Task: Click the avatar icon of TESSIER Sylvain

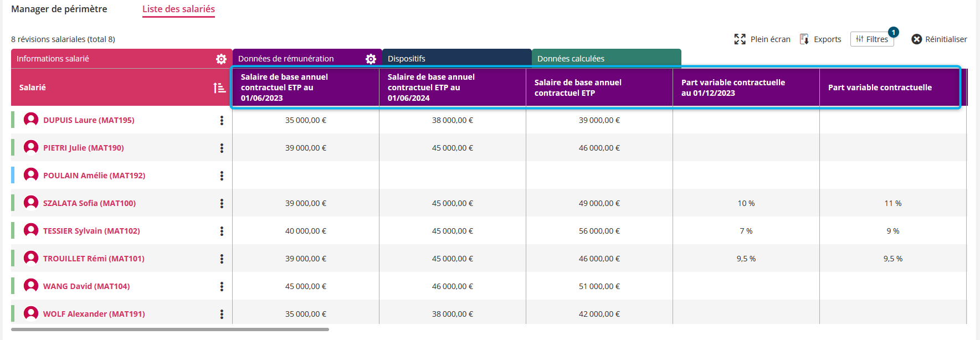Action: click(31, 230)
